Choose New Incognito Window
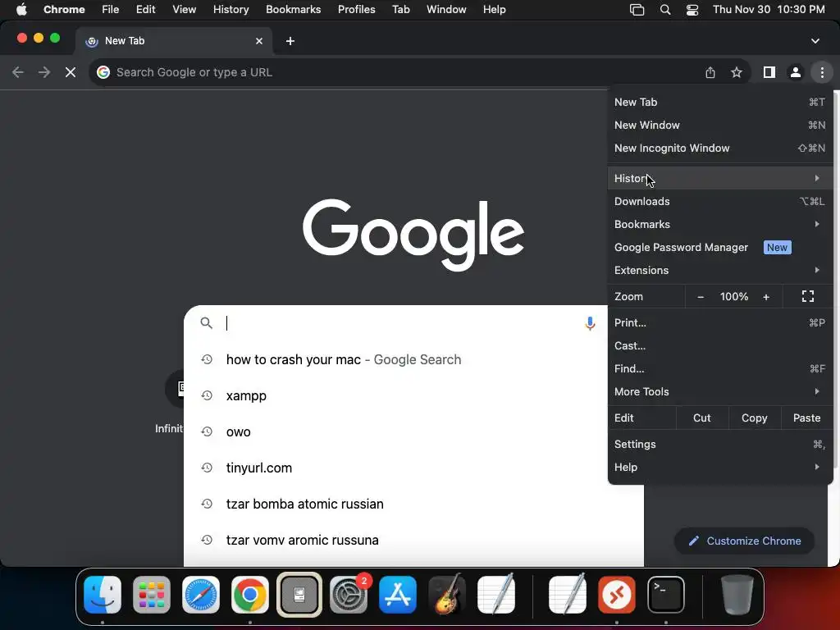Image resolution: width=840 pixels, height=630 pixels. (x=720, y=148)
